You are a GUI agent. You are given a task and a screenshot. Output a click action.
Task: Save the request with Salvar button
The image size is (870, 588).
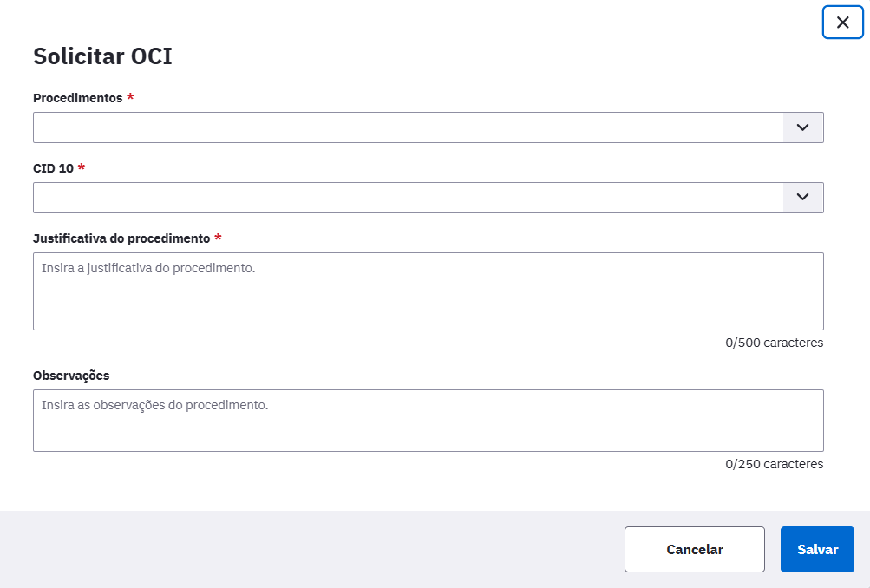817,549
